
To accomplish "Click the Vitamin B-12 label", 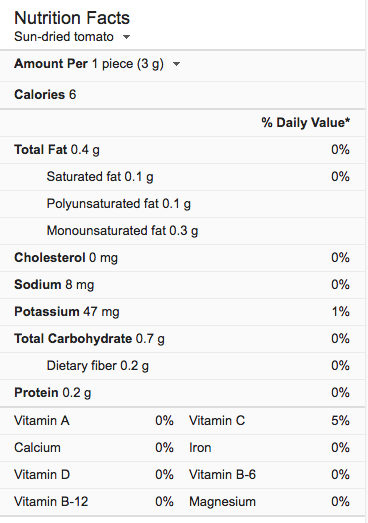I will click(x=51, y=502).
